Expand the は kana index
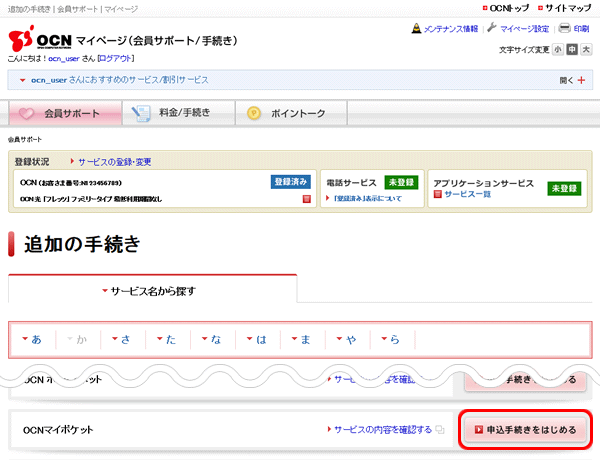The height and width of the screenshot is (460, 600). (256, 339)
